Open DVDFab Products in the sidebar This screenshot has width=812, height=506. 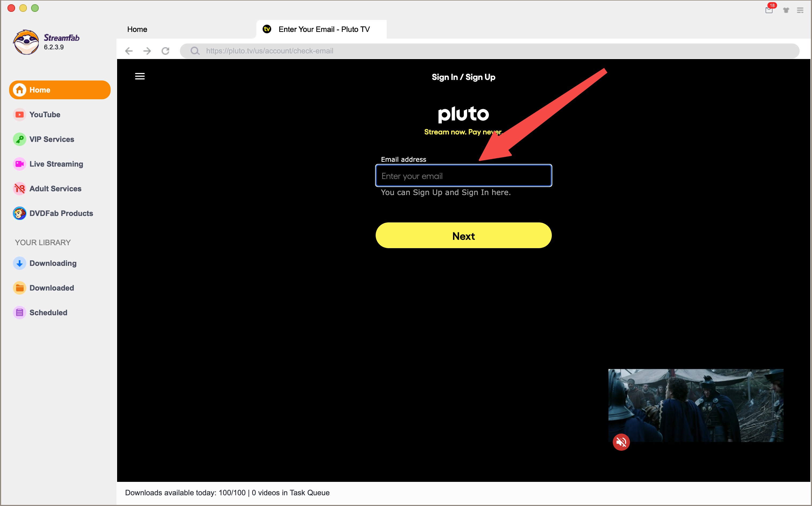[x=53, y=213]
